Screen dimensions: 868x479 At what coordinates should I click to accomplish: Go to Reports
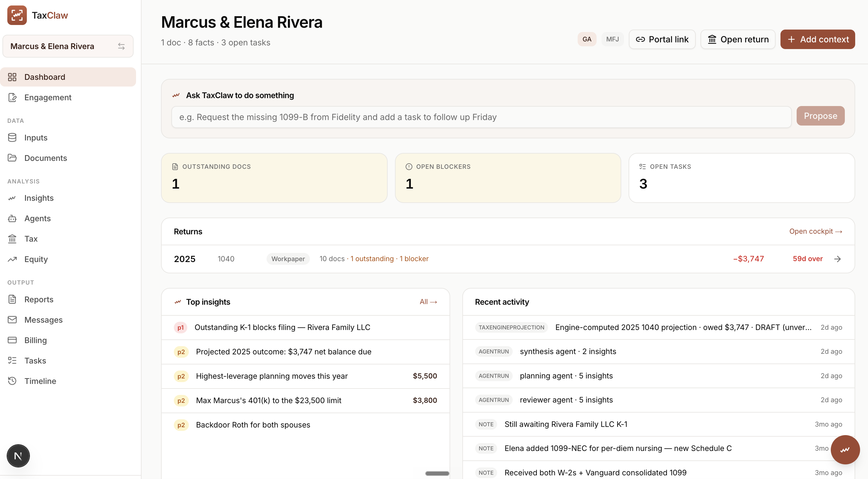pos(68,299)
